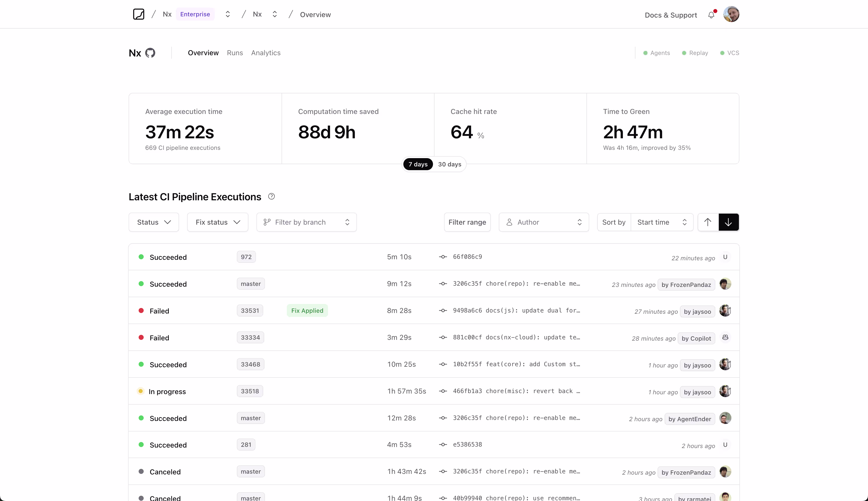Open the Docs & Support link
The height and width of the screenshot is (501, 868).
coord(670,15)
